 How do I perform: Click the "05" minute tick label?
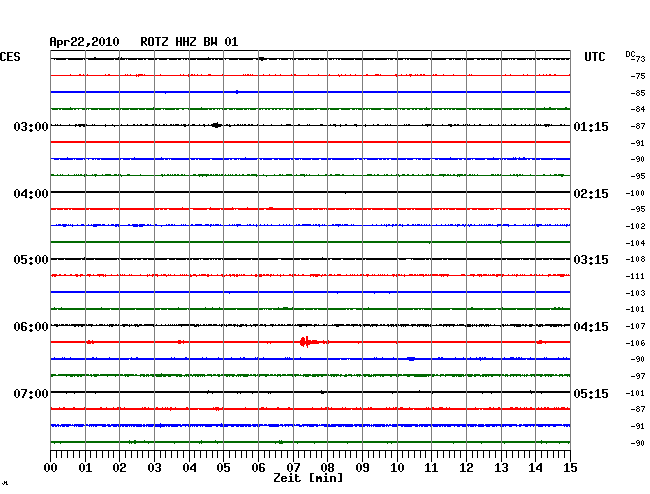[223, 467]
